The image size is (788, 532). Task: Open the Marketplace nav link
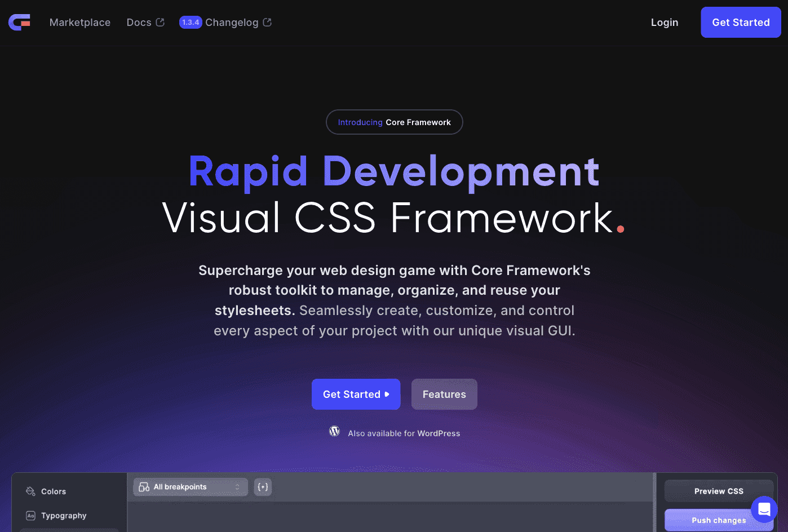(x=80, y=23)
